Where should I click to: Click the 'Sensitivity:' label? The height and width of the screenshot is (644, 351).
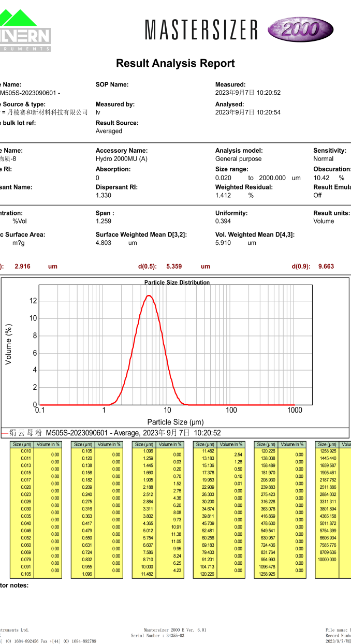(x=330, y=151)
